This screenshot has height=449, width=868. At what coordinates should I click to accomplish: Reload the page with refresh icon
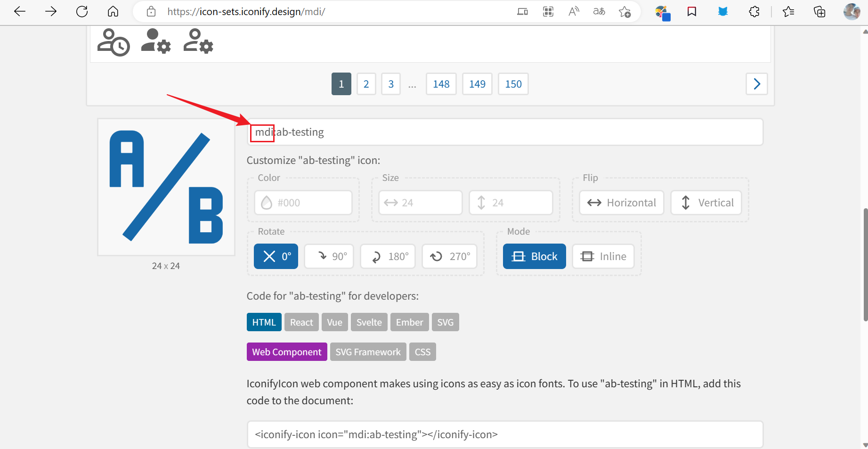(82, 11)
